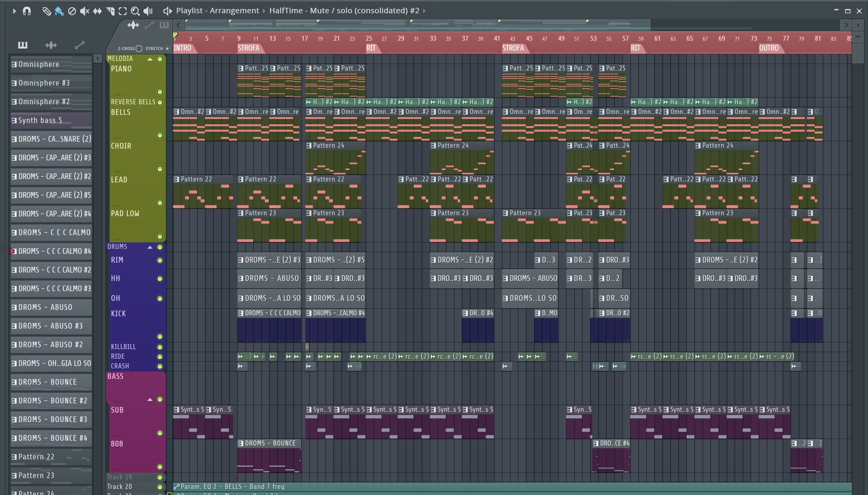This screenshot has height=495, width=868.
Task: Select Omnisphere pattern in picker
Action: pyautogui.click(x=51, y=64)
